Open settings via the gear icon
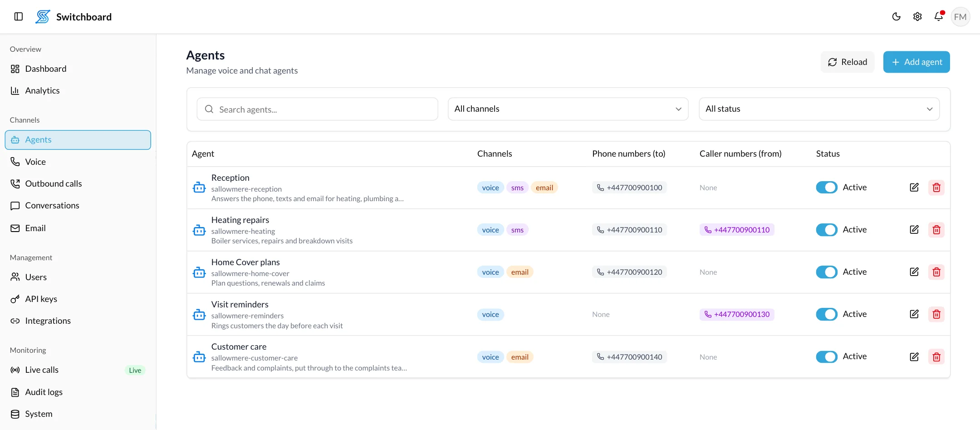The image size is (980, 430). (x=917, y=17)
